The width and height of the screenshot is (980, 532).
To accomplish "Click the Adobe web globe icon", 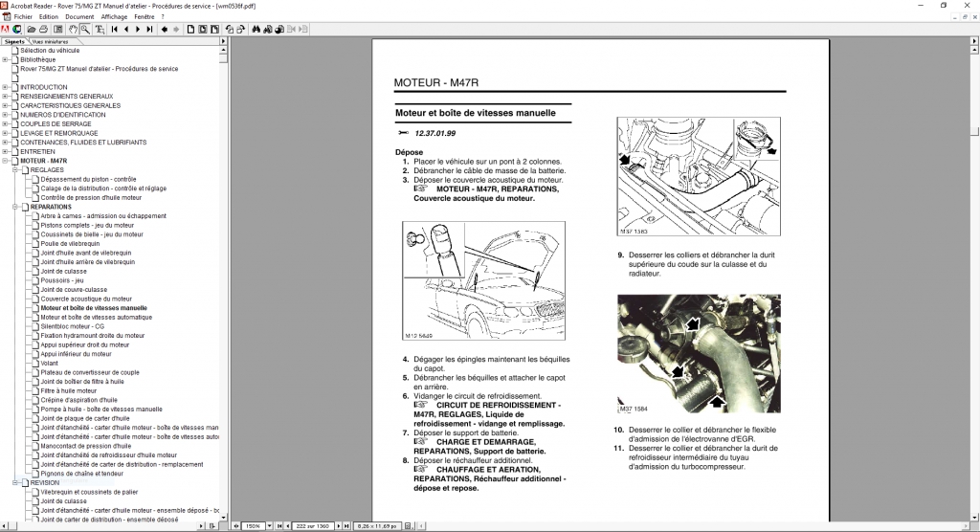I will pos(17,30).
